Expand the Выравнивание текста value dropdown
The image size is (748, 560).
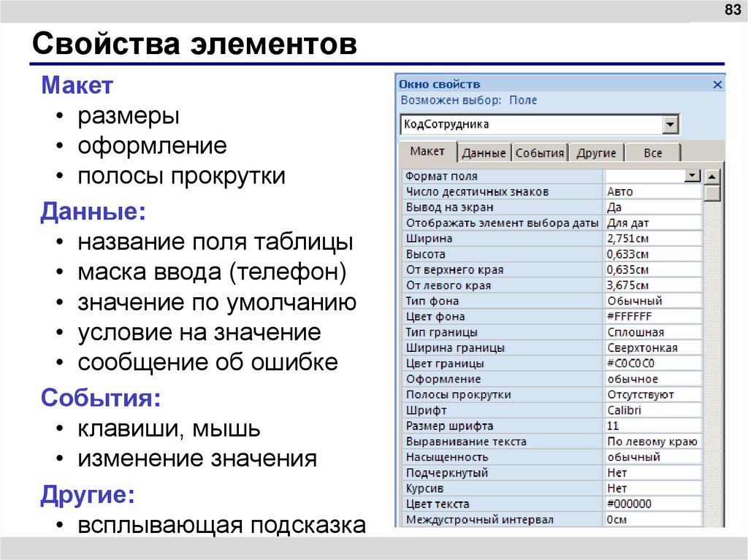coord(643,441)
